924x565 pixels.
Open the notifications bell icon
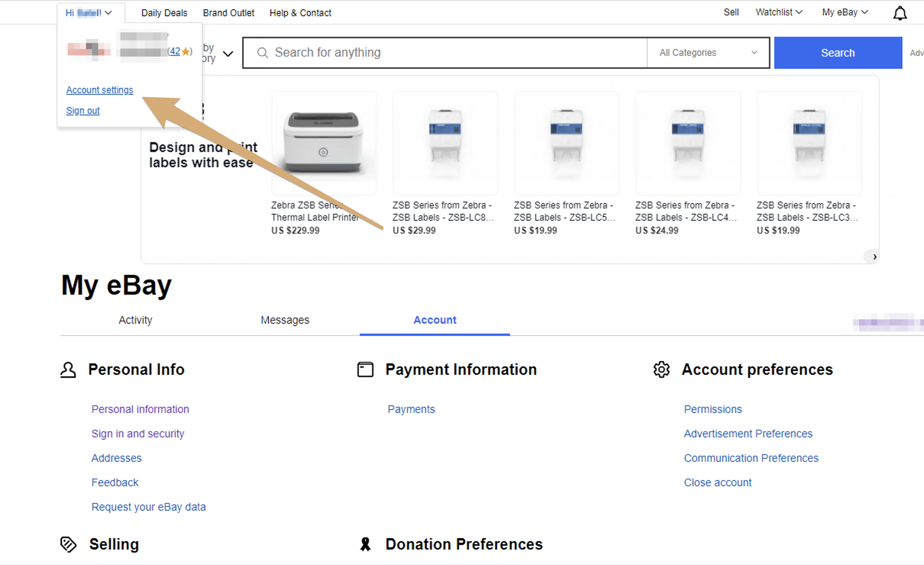click(x=900, y=13)
